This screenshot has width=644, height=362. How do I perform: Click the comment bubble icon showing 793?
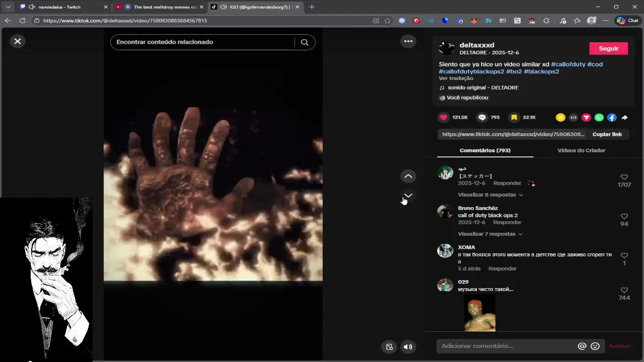482,117
